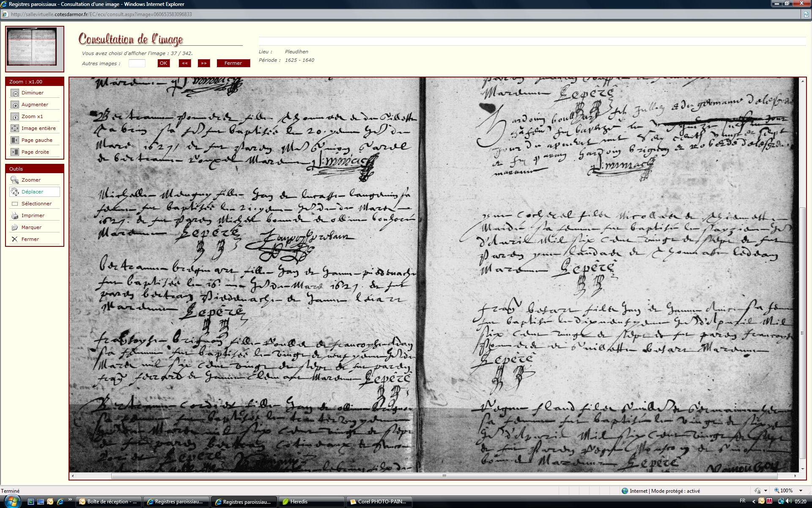Show Image entière full view
Screen dimensions: 812x508
(x=15, y=128)
